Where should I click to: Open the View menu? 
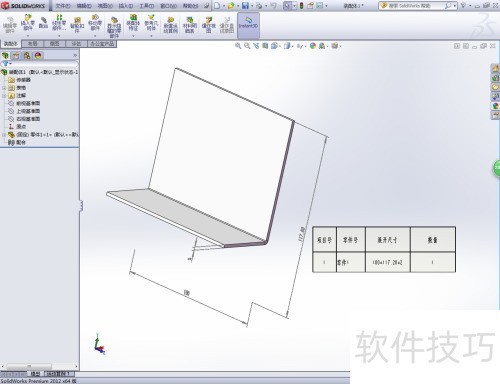[x=105, y=6]
